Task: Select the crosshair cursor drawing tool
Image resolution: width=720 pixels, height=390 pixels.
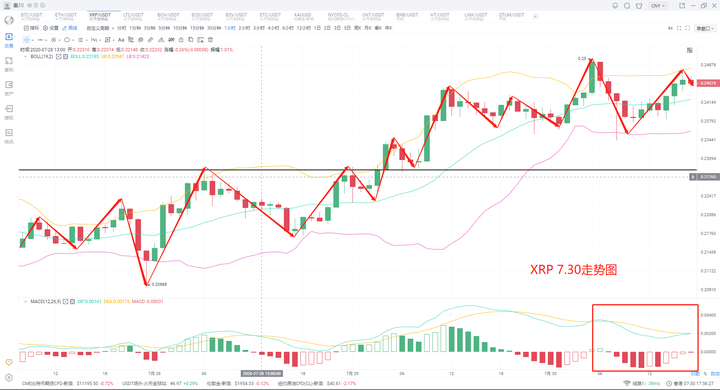Action: pos(26,40)
